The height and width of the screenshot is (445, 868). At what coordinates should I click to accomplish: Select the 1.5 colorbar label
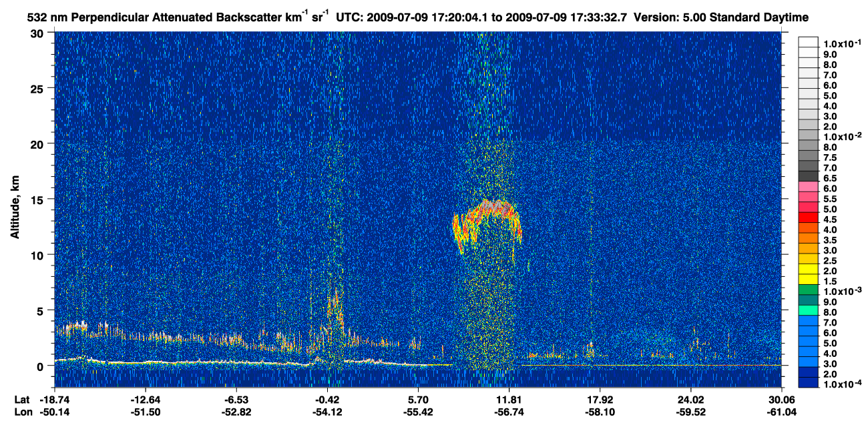coord(830,281)
